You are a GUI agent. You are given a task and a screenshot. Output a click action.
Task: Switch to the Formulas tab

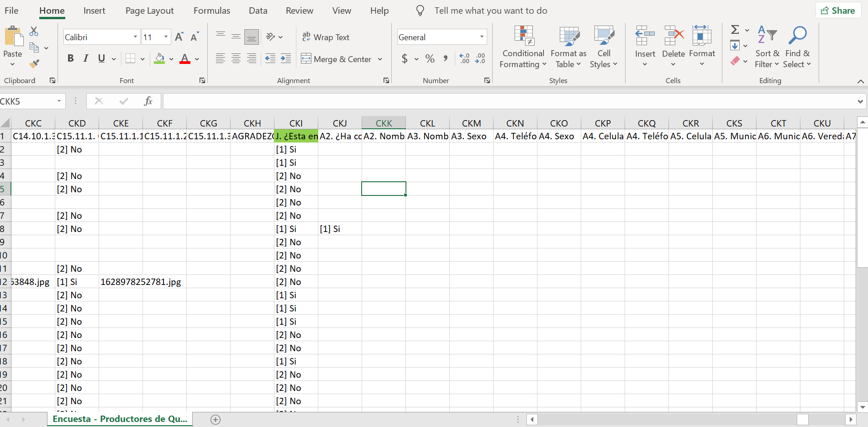pyautogui.click(x=211, y=11)
